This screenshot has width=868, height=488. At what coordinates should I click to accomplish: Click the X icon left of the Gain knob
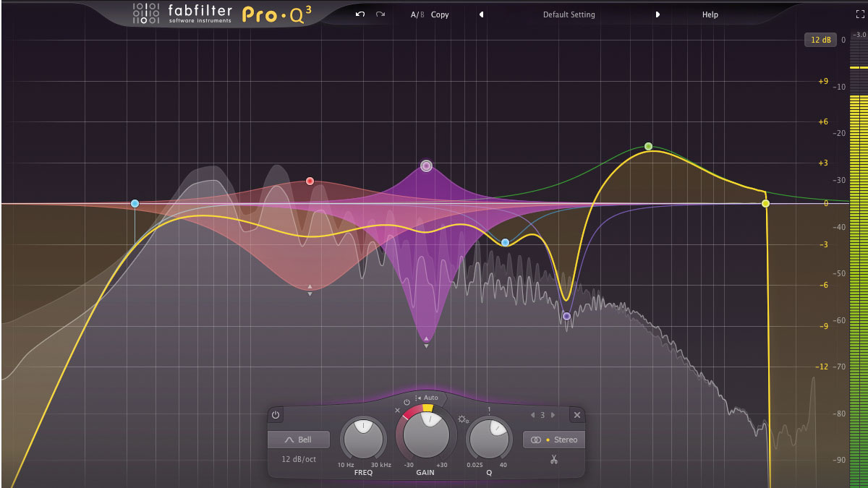(x=398, y=410)
